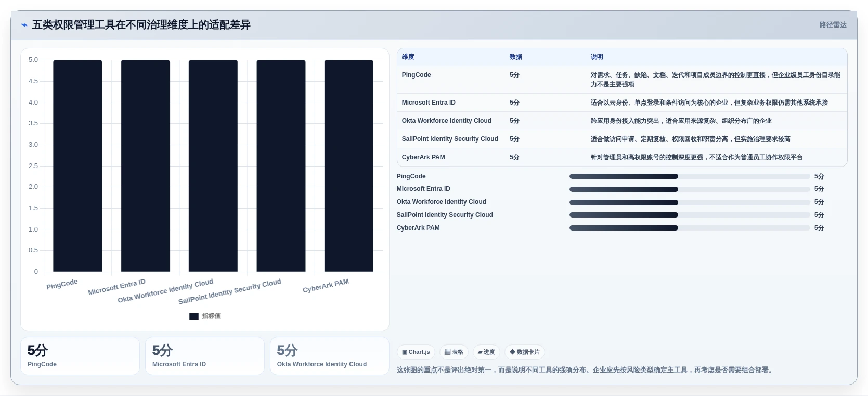Click the PingCode label in progress list
This screenshot has height=396, width=868.
411,176
